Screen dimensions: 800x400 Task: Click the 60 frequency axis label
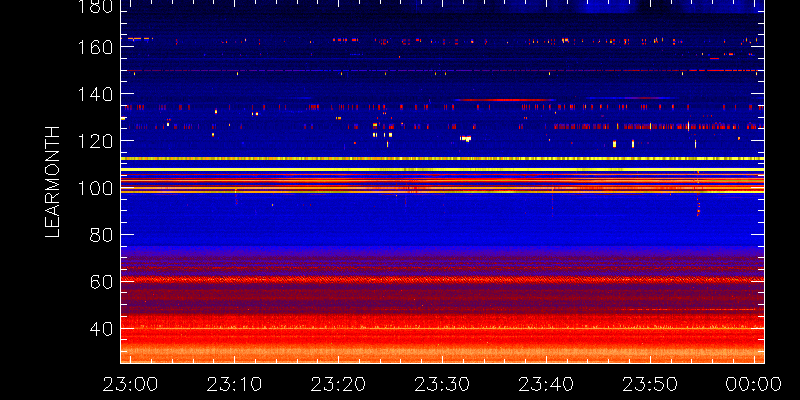pos(102,282)
